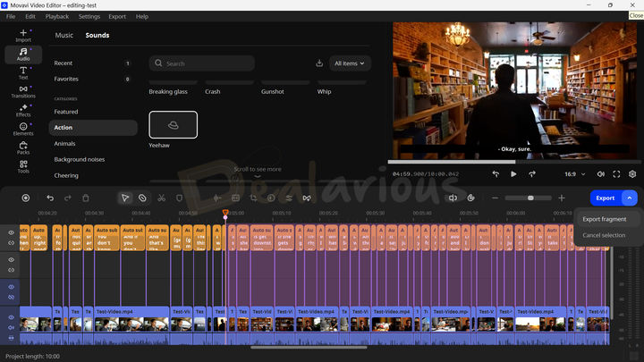Click the blue Export button

(606, 198)
